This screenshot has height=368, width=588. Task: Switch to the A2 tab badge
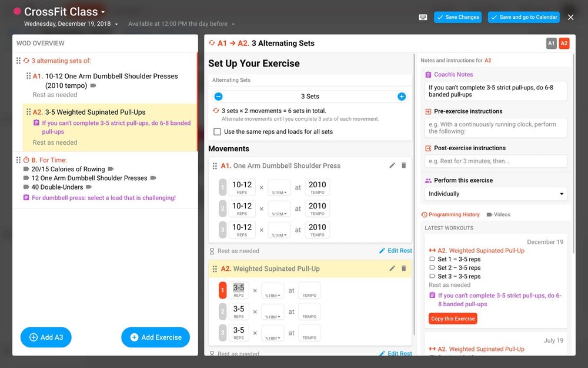(x=564, y=43)
